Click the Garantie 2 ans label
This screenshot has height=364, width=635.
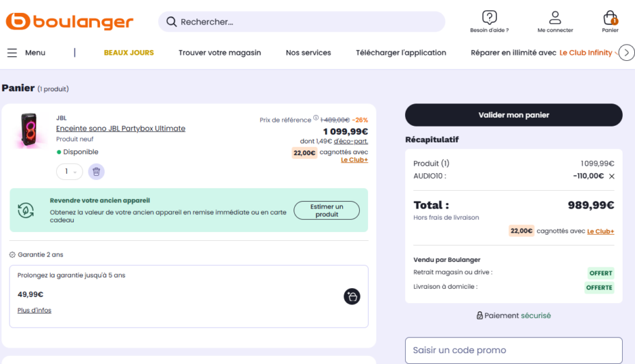[x=40, y=255]
